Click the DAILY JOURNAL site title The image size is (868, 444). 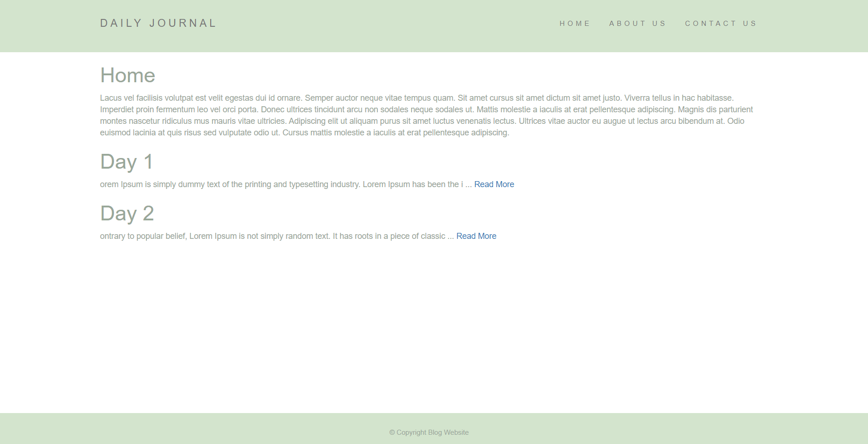[158, 23]
